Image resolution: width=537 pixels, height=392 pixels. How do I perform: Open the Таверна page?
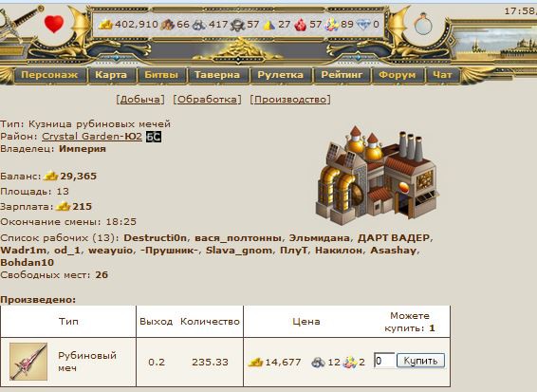(x=217, y=75)
